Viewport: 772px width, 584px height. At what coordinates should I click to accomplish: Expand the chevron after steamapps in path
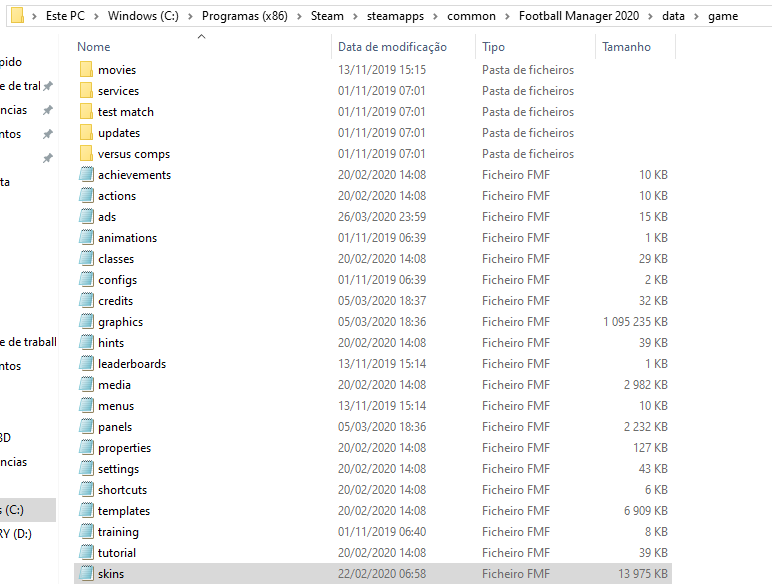click(x=435, y=16)
